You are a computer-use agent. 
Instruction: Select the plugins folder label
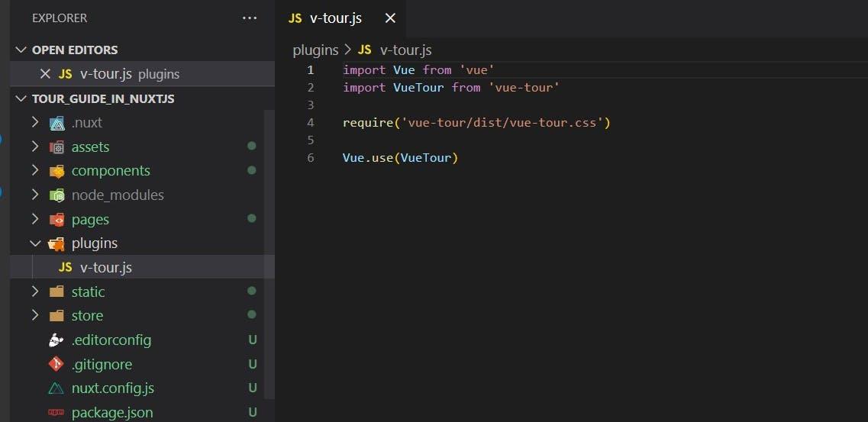coord(95,243)
